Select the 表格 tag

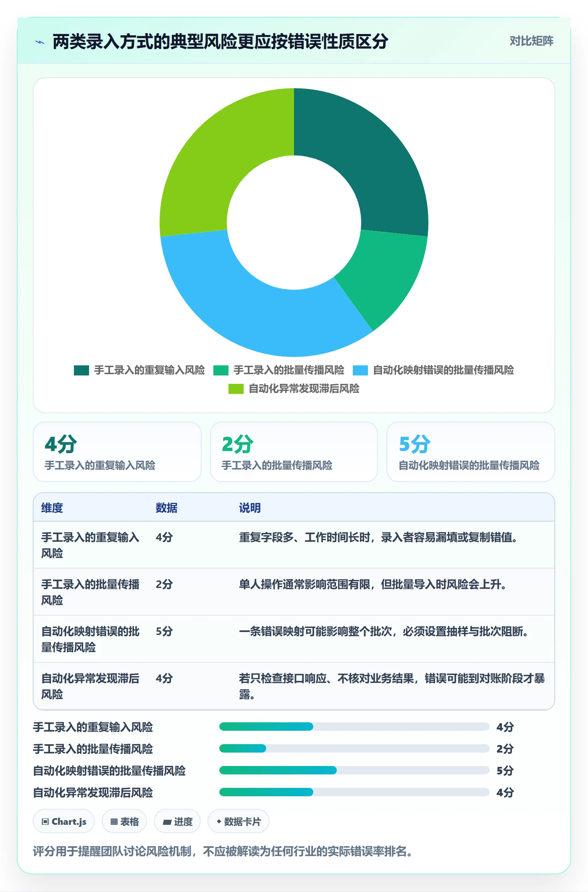[124, 821]
